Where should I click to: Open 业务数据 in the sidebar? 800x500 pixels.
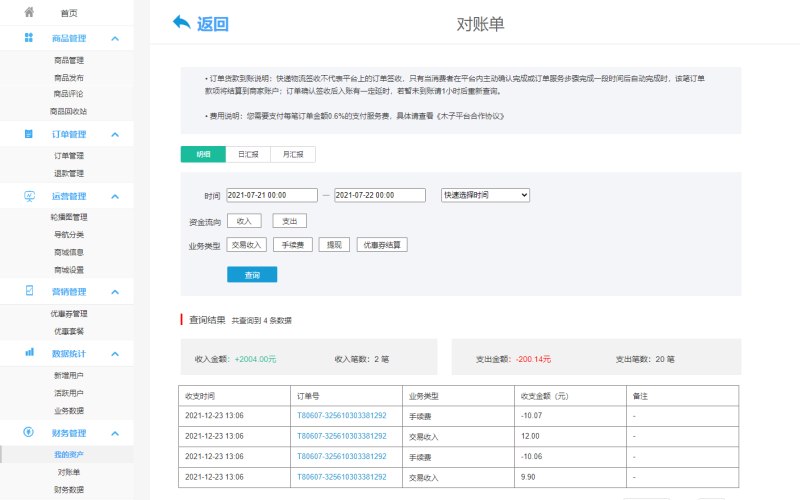coord(69,411)
